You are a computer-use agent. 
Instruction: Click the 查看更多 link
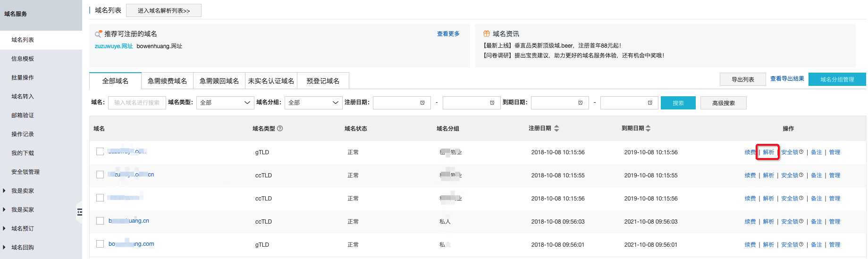pyautogui.click(x=448, y=34)
